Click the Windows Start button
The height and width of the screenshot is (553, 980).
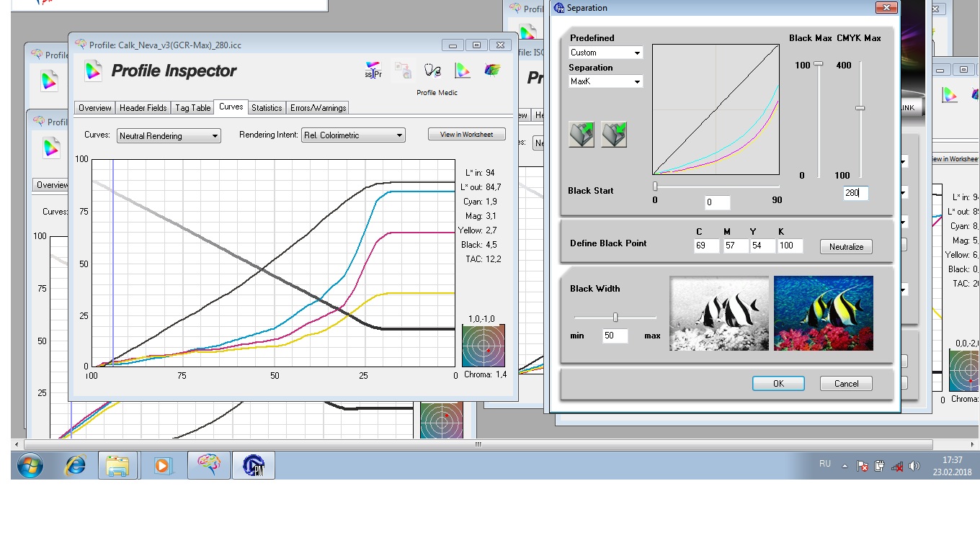29,464
